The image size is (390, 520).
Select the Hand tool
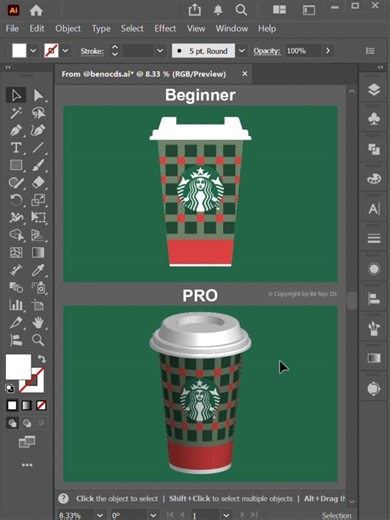point(38,322)
